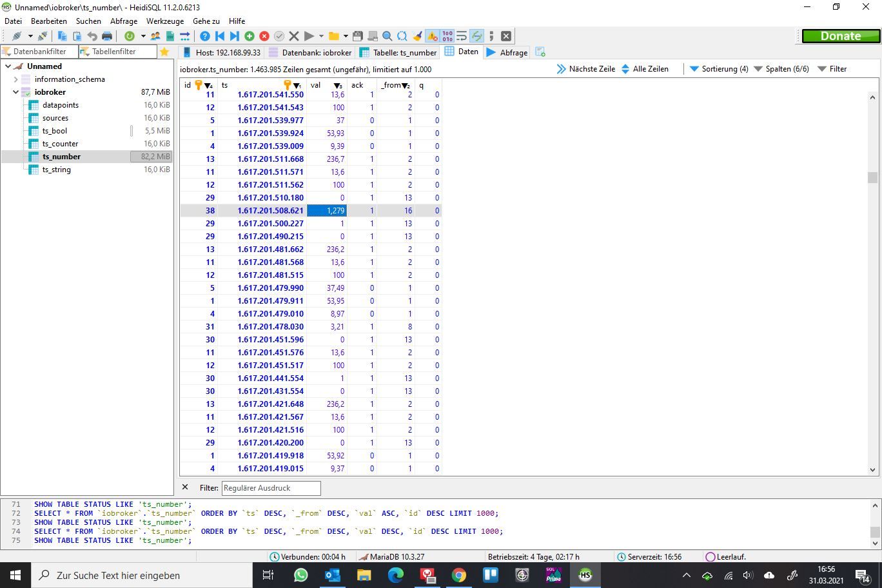
Task: Click the save disk icon in toolbar
Action: coord(358,36)
